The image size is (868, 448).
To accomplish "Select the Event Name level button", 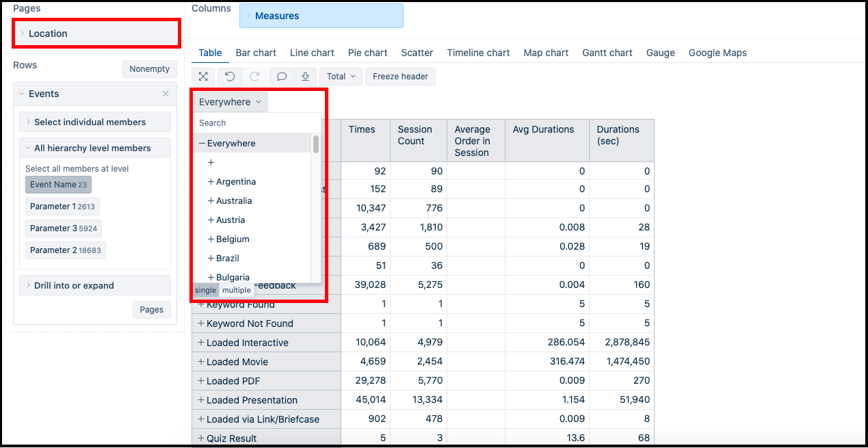I will click(x=58, y=185).
